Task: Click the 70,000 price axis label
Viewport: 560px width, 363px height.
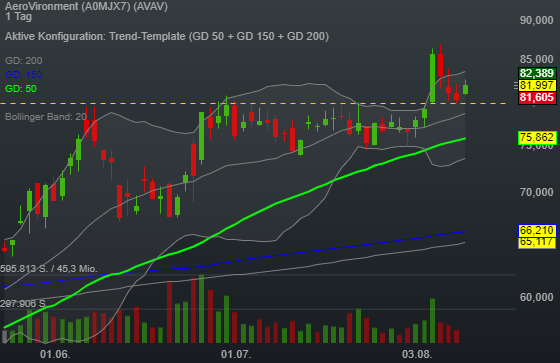Action: click(536, 192)
